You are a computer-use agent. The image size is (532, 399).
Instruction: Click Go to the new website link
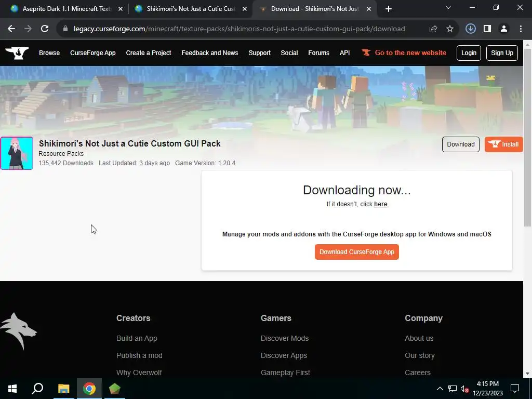(404, 53)
